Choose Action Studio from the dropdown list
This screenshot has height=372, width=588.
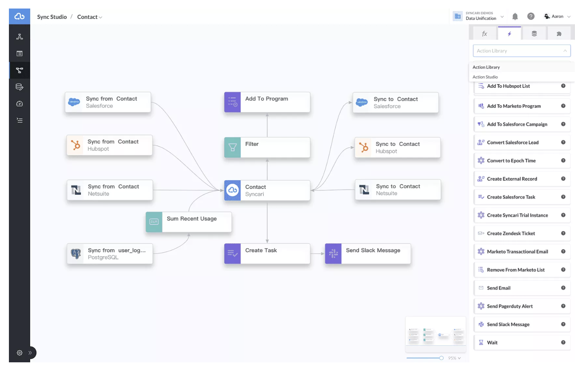click(485, 77)
